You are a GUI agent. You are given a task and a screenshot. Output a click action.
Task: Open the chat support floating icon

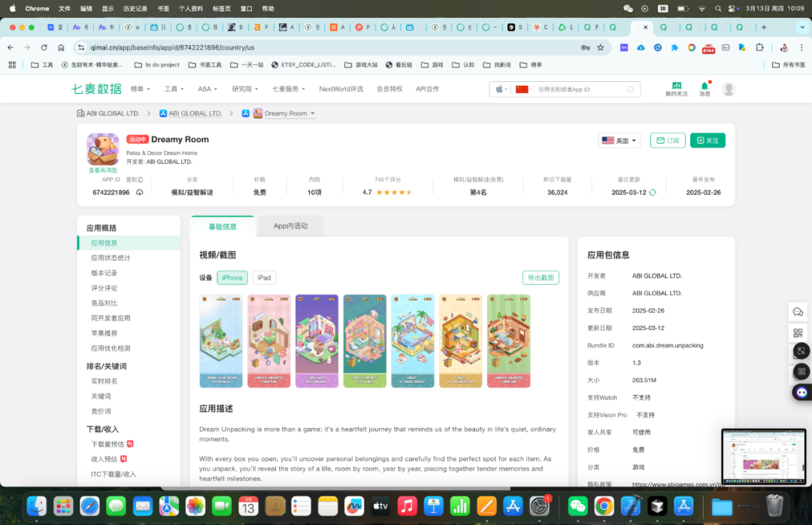click(x=798, y=312)
